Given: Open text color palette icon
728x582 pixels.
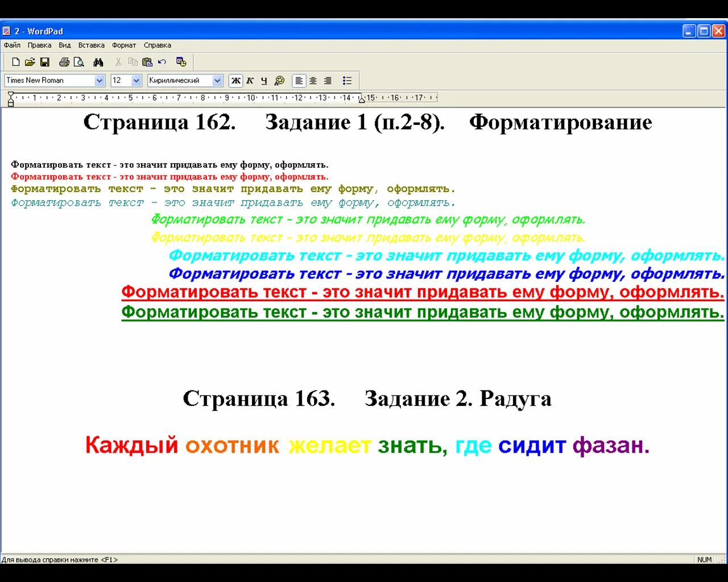Looking at the screenshot, I should pyautogui.click(x=279, y=81).
